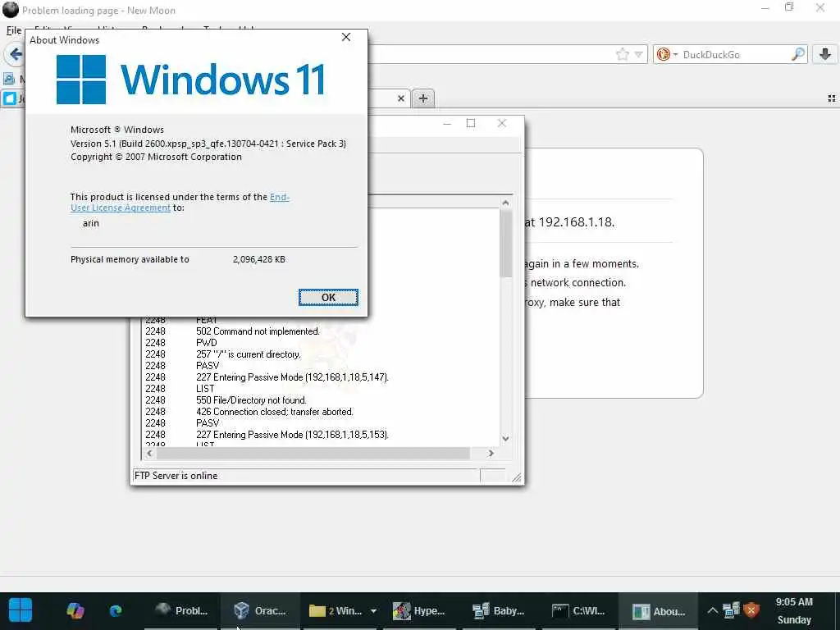Click the FTP log scroll-down arrow

tap(505, 438)
